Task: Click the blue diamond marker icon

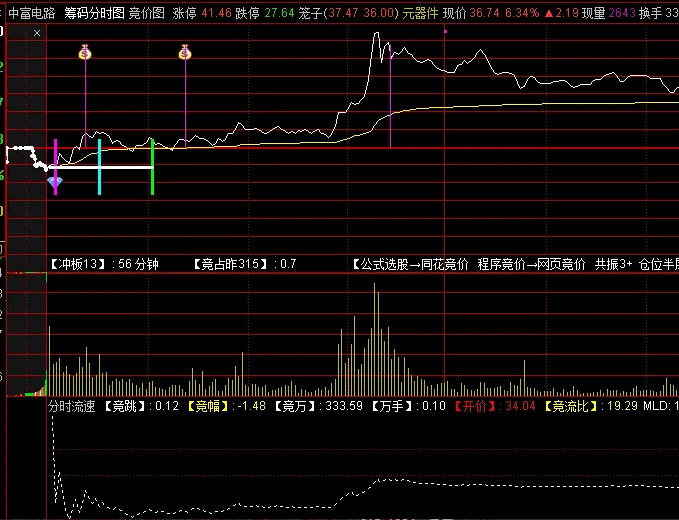Action: tap(55, 182)
